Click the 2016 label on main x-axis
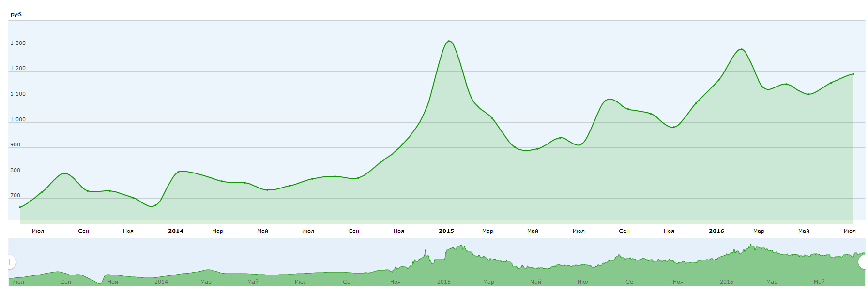868x289 pixels. point(716,231)
